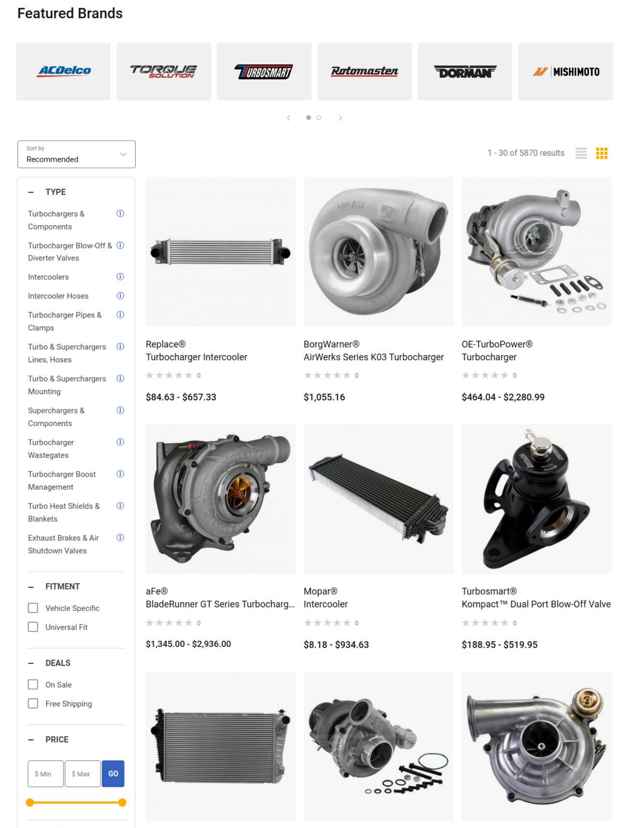Show info for Turbocharger Pipes & Clamps
This screenshot has height=828, width=644.
click(120, 315)
